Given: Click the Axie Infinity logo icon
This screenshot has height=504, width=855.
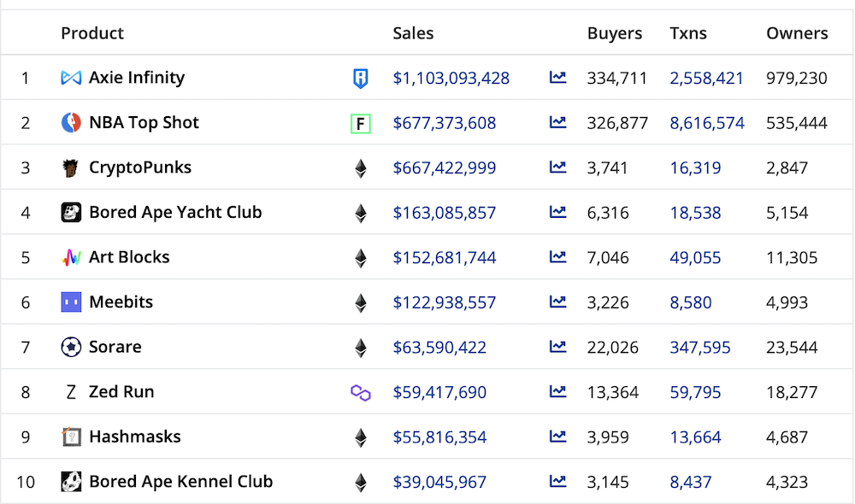Looking at the screenshot, I should (x=71, y=78).
